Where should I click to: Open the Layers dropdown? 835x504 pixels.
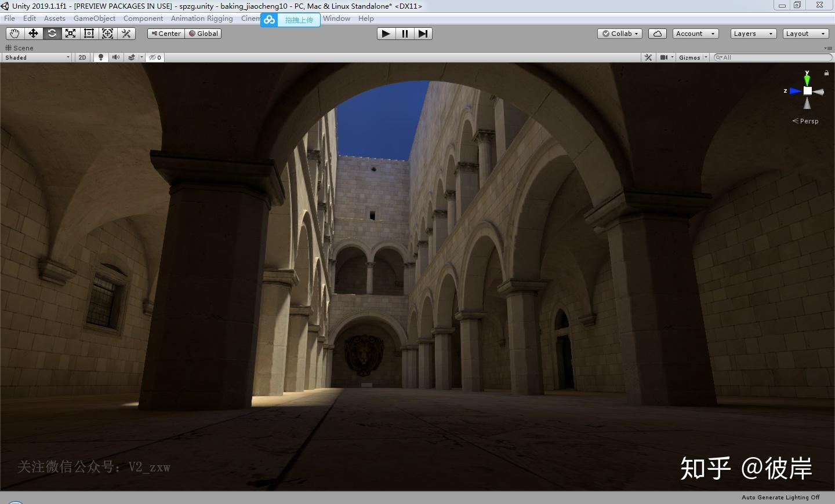pos(753,34)
